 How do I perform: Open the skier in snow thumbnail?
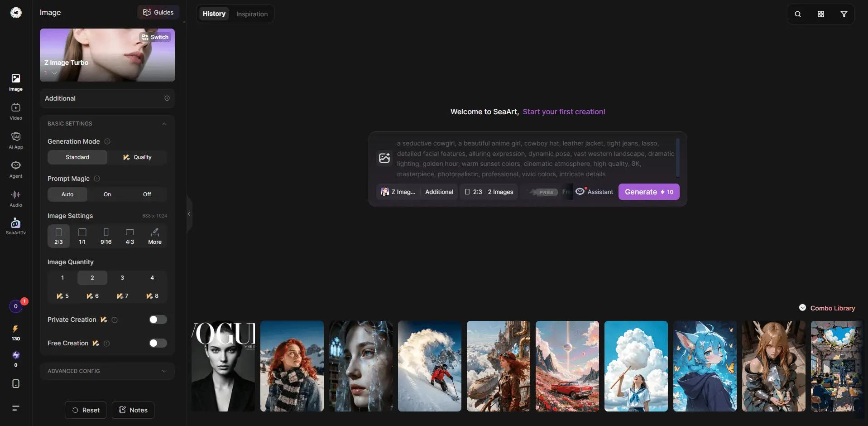(x=430, y=366)
